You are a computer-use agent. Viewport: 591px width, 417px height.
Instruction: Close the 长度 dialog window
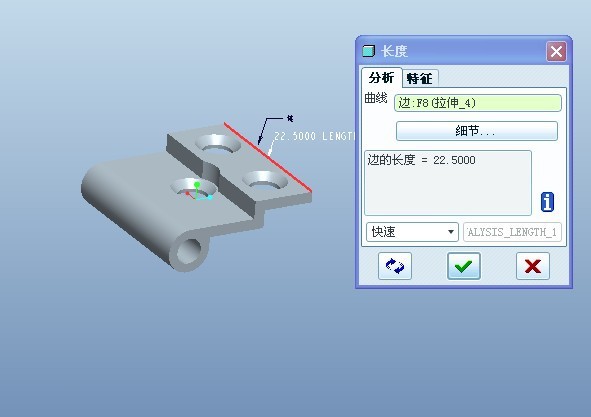pos(556,51)
